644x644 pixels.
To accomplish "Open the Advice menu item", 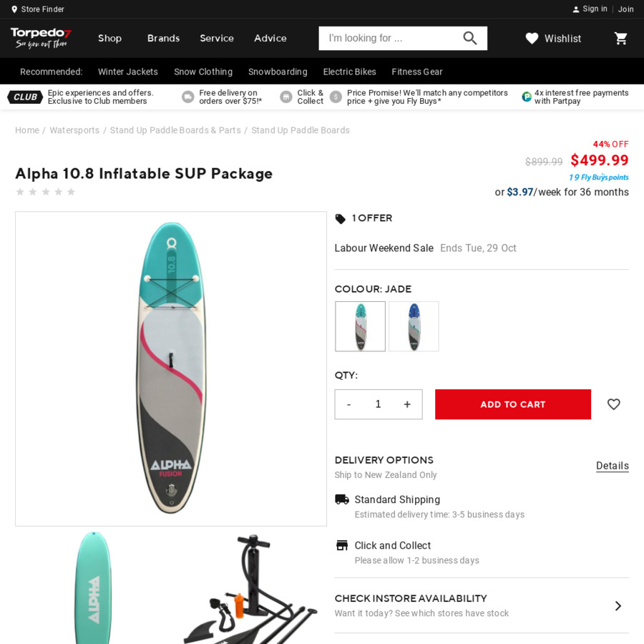I will click(270, 38).
